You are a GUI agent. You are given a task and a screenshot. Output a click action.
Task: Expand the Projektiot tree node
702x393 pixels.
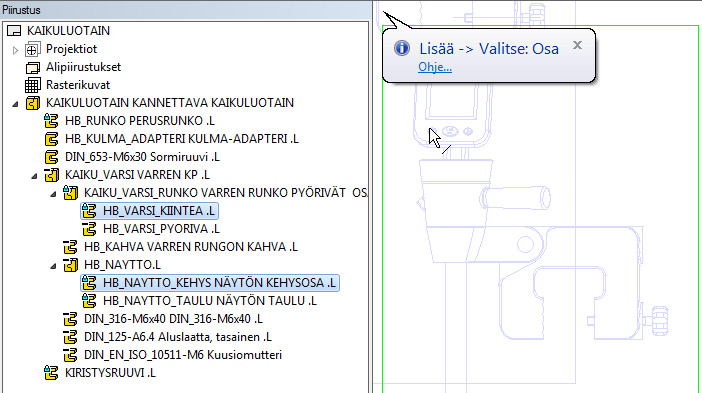(15, 50)
